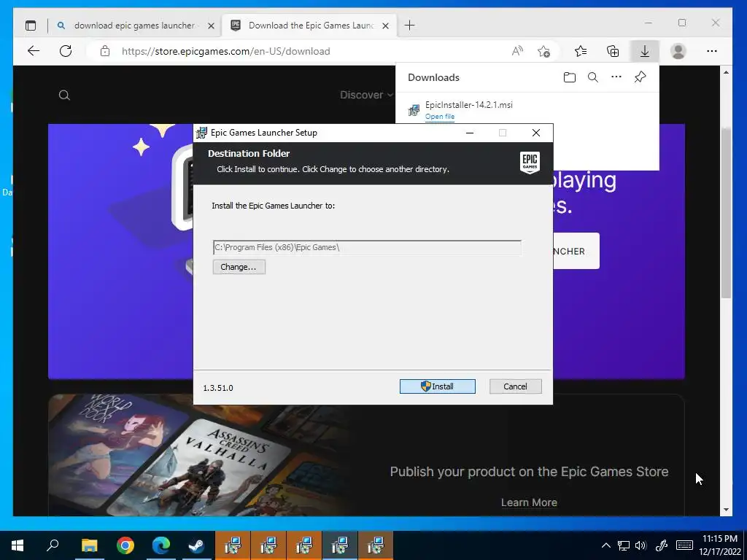Click the Read aloud icon

(x=517, y=51)
